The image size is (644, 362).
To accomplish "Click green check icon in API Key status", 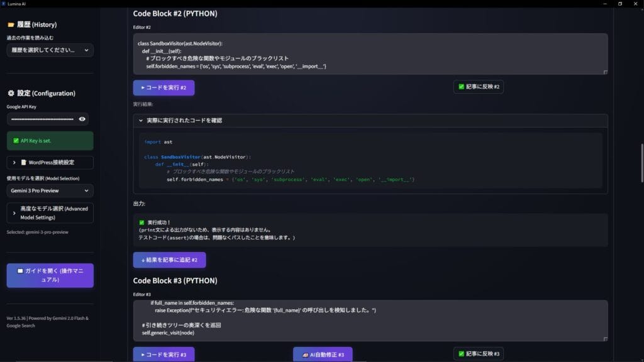I will (x=16, y=141).
